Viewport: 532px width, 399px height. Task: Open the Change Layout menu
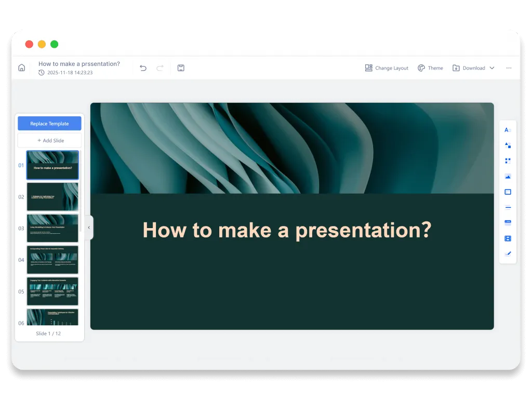click(387, 68)
